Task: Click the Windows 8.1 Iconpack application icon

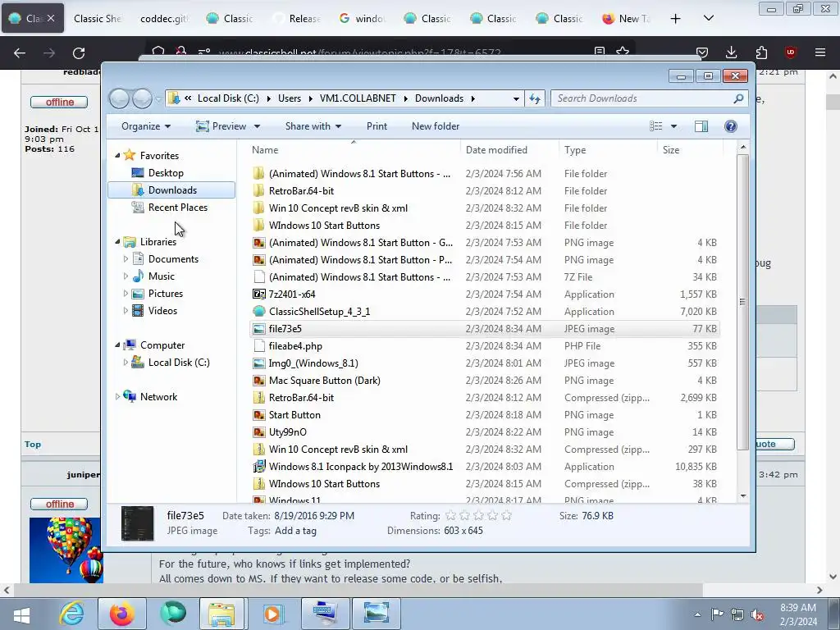Action: [x=258, y=467]
